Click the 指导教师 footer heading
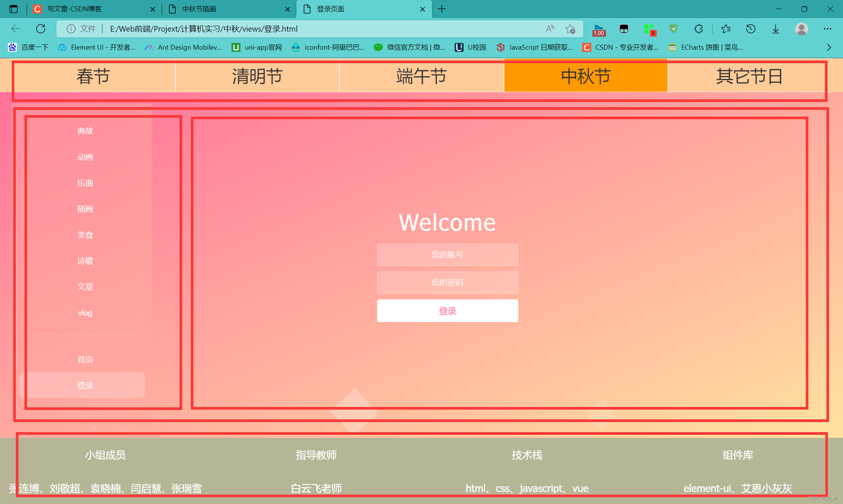843x504 pixels. tap(316, 455)
